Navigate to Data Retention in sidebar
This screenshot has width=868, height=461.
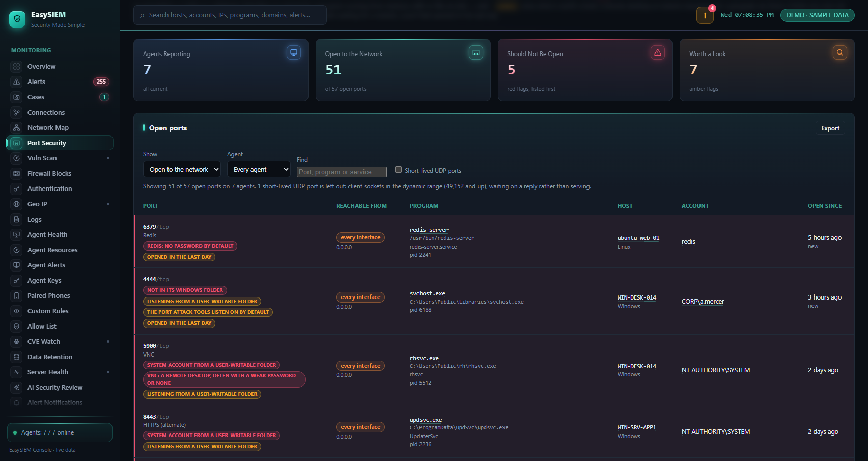(60, 357)
